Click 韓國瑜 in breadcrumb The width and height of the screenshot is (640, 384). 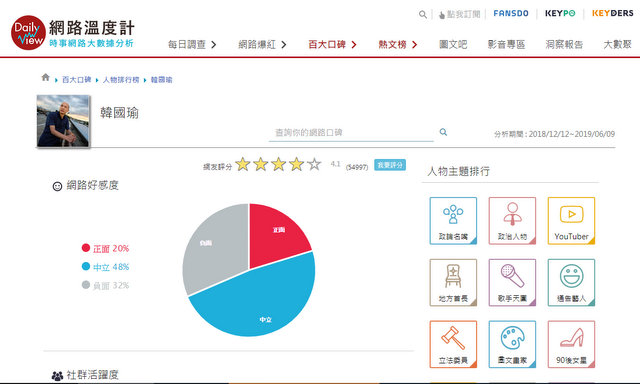click(161, 80)
